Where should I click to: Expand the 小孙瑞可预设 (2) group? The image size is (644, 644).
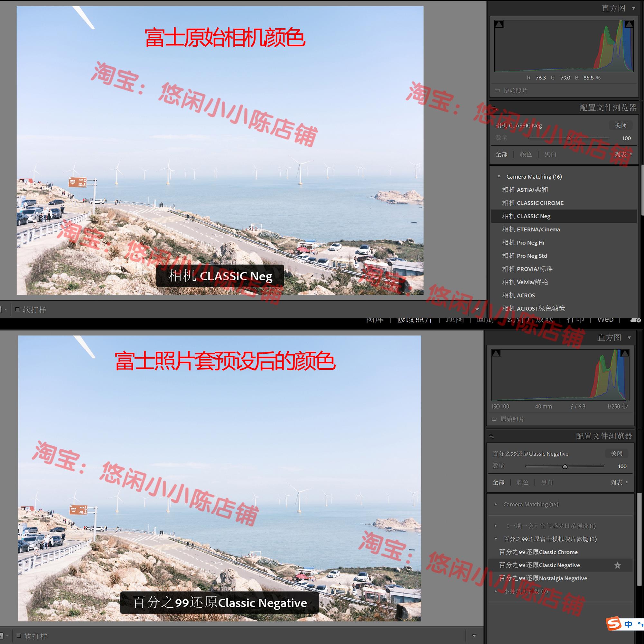point(496,591)
